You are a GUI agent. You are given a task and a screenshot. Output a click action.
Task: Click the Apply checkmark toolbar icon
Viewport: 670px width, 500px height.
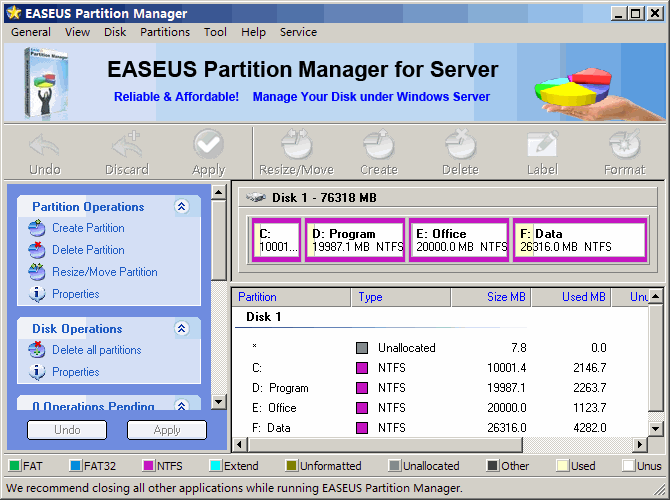click(209, 144)
